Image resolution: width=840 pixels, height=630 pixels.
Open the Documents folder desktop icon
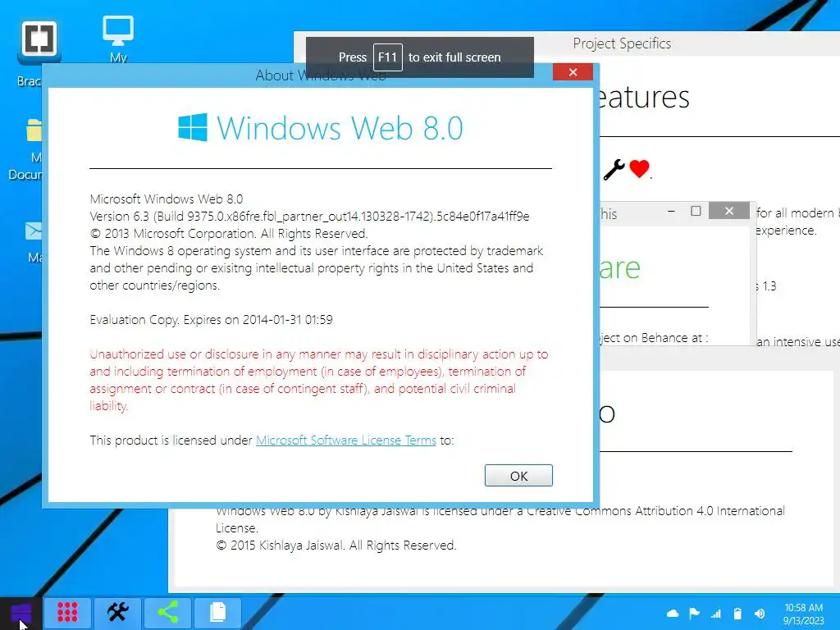click(34, 130)
